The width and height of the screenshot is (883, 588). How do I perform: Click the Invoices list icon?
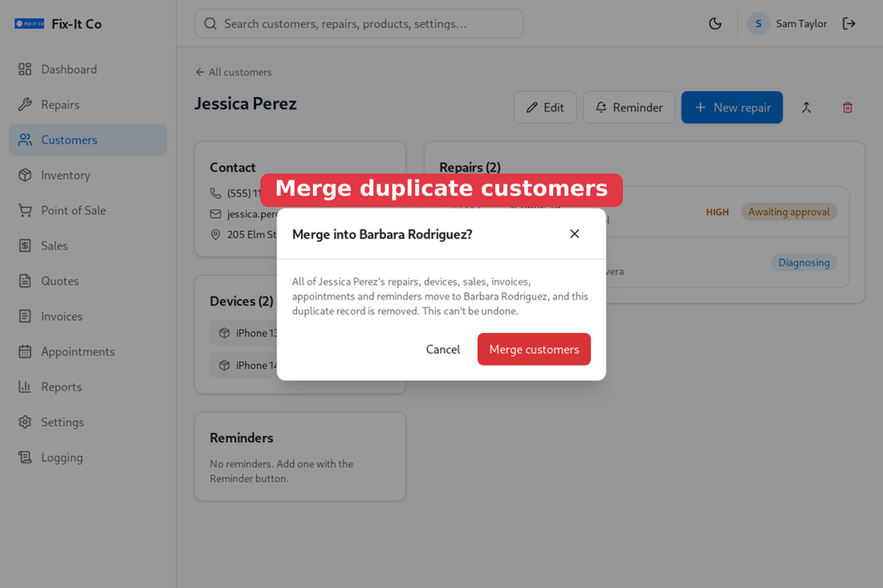click(x=25, y=316)
